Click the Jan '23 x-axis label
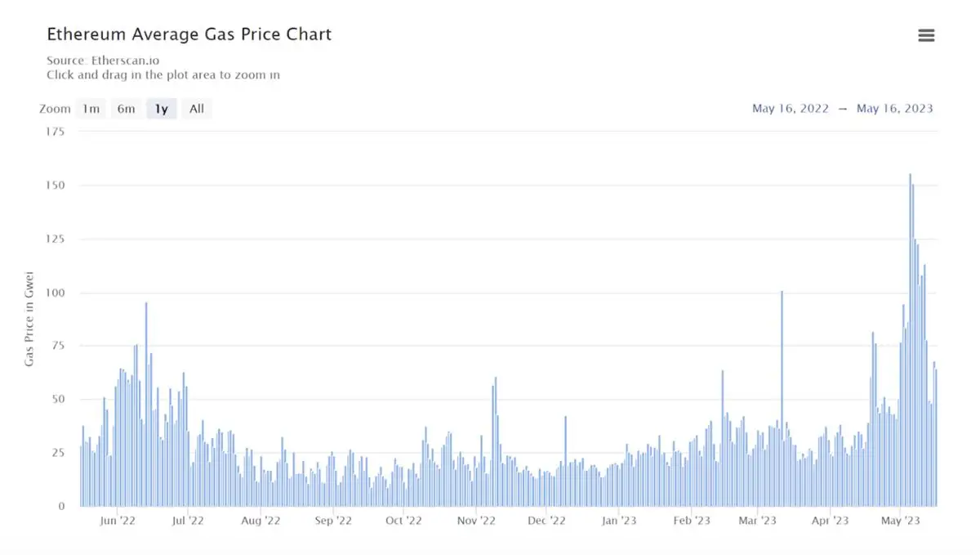The width and height of the screenshot is (980, 555). point(618,520)
